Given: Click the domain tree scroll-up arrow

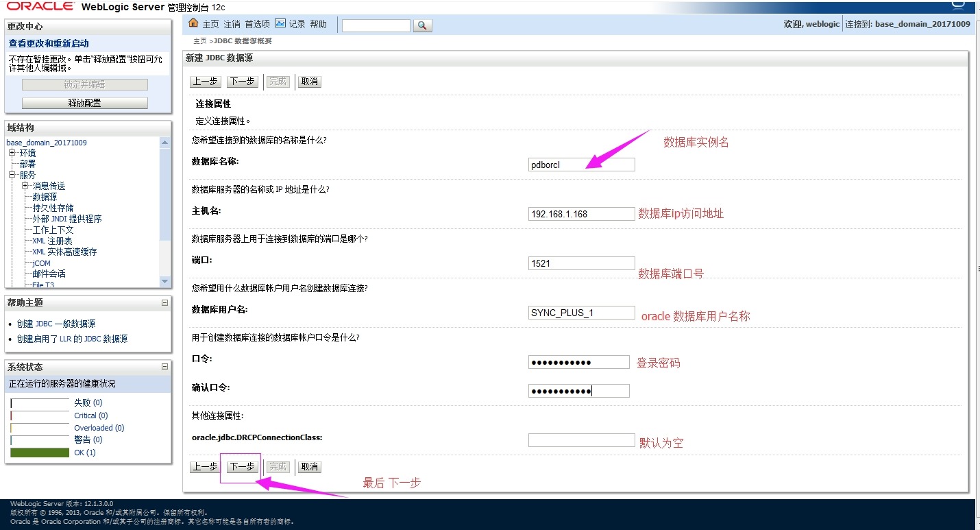Looking at the screenshot, I should pos(164,143).
